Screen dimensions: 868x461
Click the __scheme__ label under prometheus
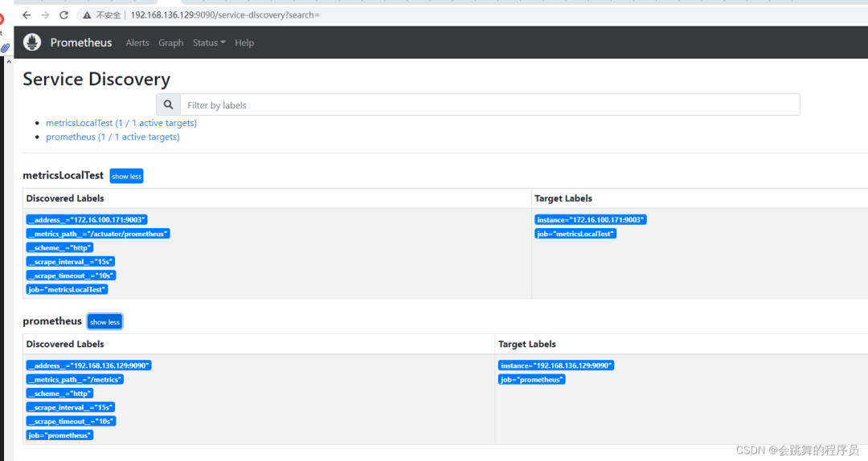click(x=59, y=393)
